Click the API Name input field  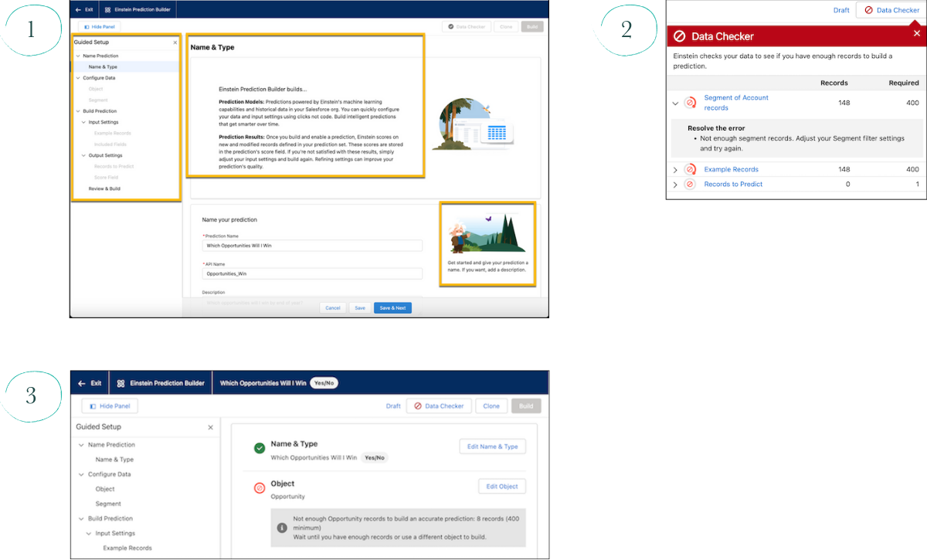312,273
